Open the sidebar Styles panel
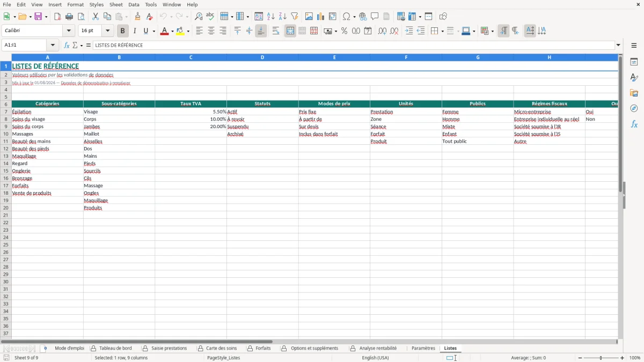Screen dimensions: 644x362 [634, 78]
